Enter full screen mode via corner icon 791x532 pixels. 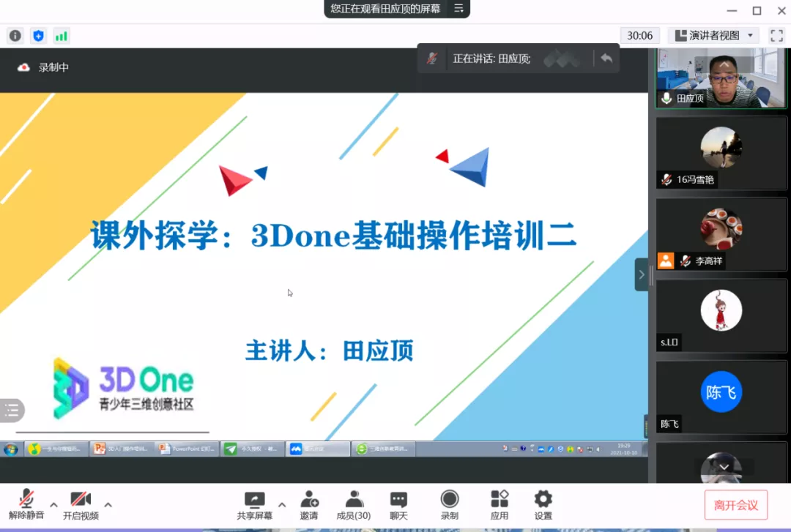coord(776,35)
